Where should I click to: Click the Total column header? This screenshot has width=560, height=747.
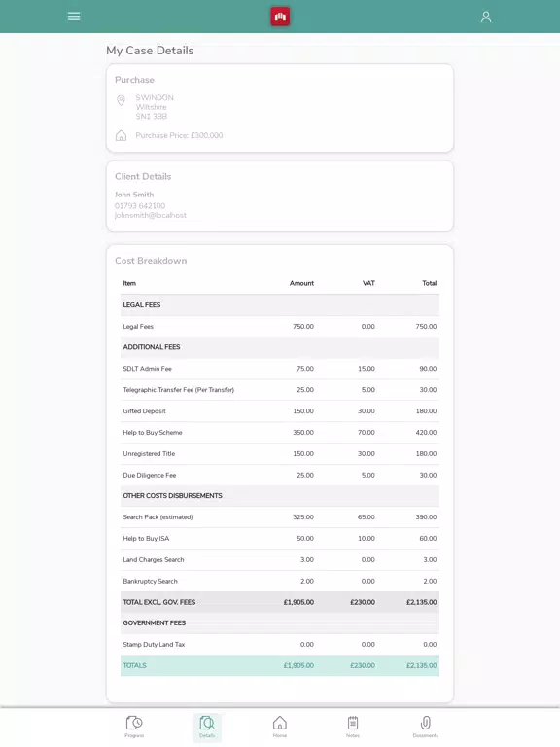[430, 283]
